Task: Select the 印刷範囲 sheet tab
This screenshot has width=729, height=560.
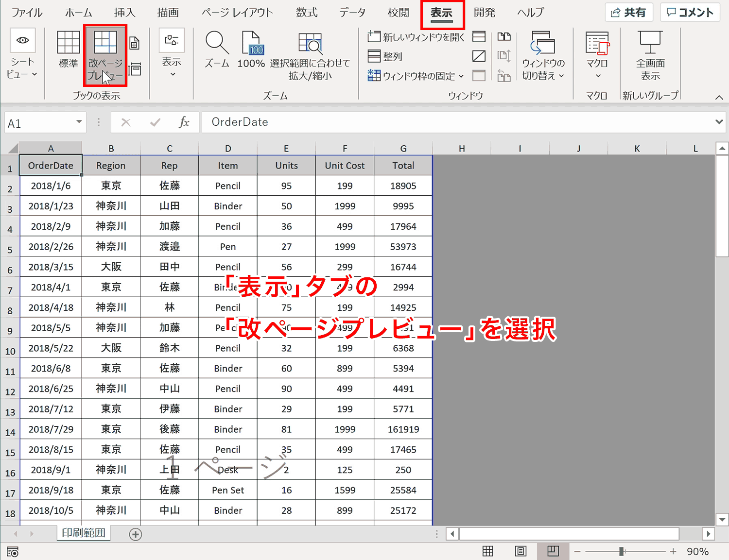Action: pos(84,533)
